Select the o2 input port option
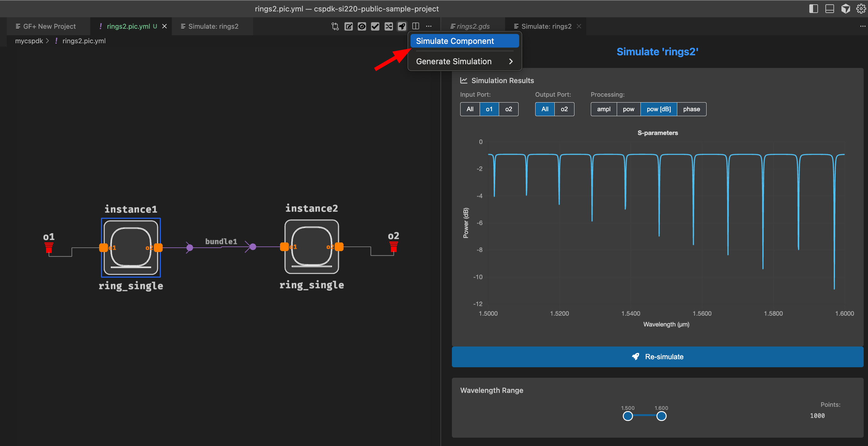Viewport: 868px width, 446px height. pyautogui.click(x=508, y=109)
